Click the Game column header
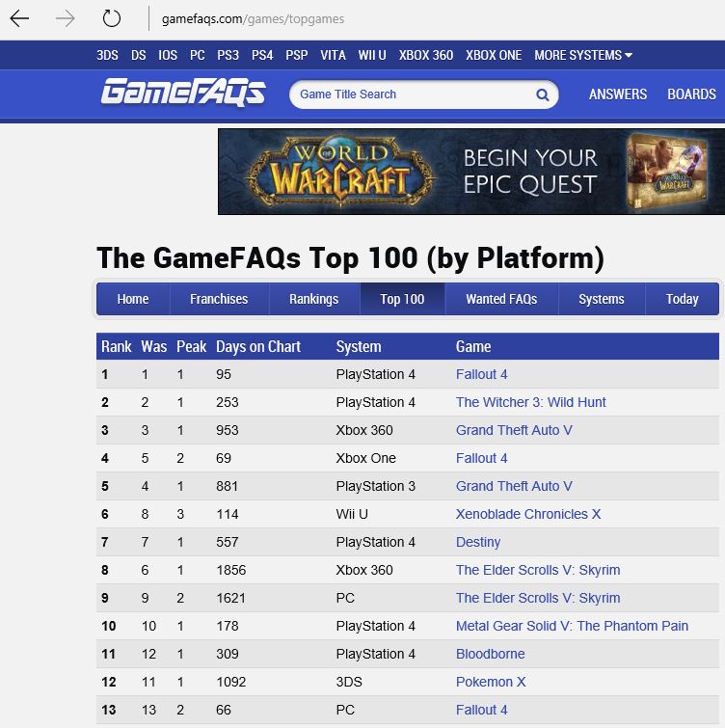Image resolution: width=725 pixels, height=728 pixels. click(x=473, y=346)
